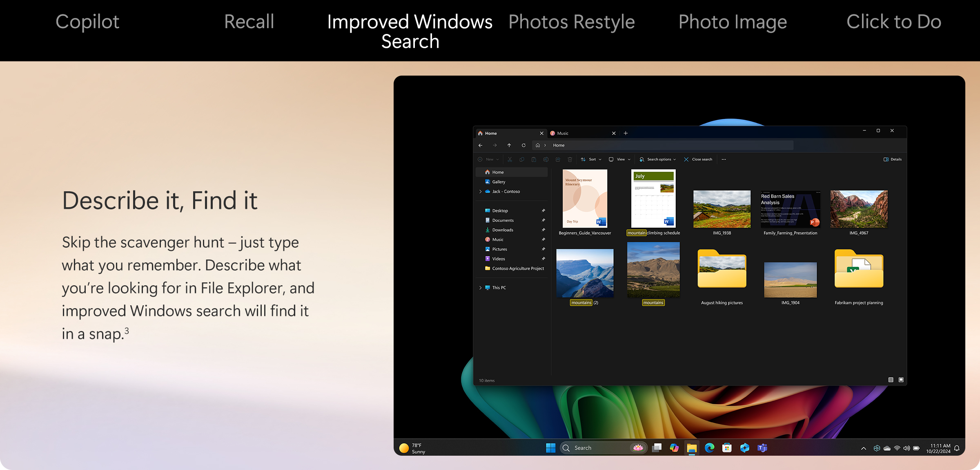
Task: Switch to large thumbnails view icon
Action: pyautogui.click(x=901, y=380)
